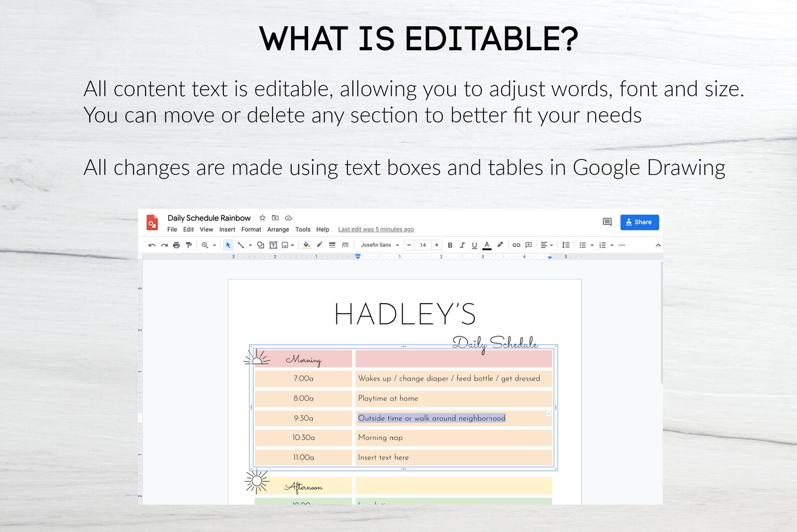Open the Format menu
The image size is (797, 532).
coord(251,229)
